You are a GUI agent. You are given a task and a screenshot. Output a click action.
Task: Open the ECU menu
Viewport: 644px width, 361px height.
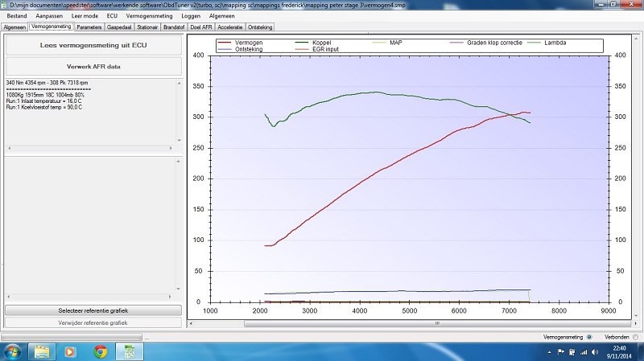[x=112, y=16]
